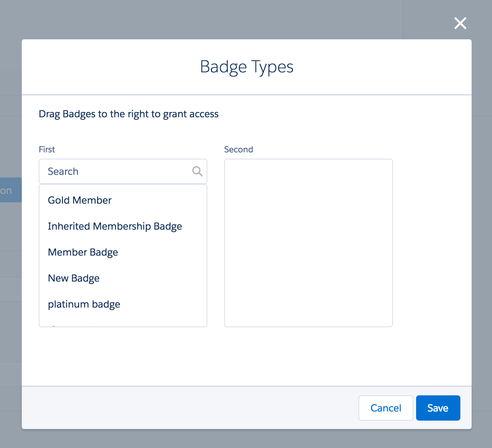
Task: Click the Second list label
Action: coord(239,150)
